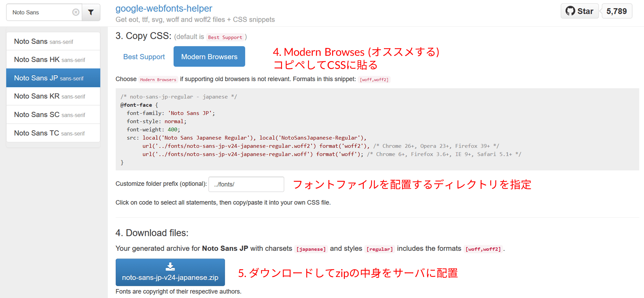Click the 4. Download files heading
Image resolution: width=644 pixels, height=298 pixels.
pos(152,233)
